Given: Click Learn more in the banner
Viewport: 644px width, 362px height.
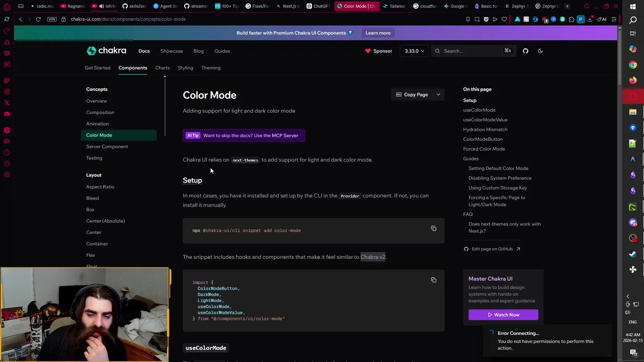Looking at the screenshot, I should 378,33.
